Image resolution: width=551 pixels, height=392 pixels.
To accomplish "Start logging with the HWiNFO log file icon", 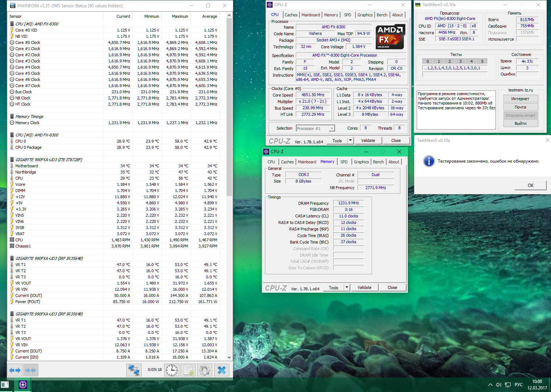I will pyautogui.click(x=189, y=370).
